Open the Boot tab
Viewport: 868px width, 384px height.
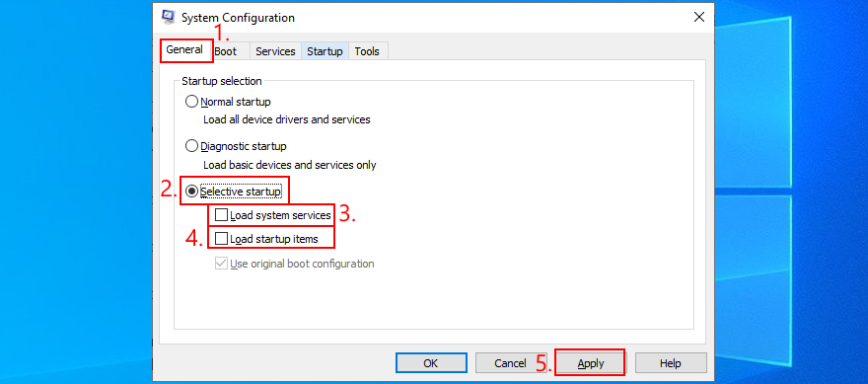coord(226,51)
